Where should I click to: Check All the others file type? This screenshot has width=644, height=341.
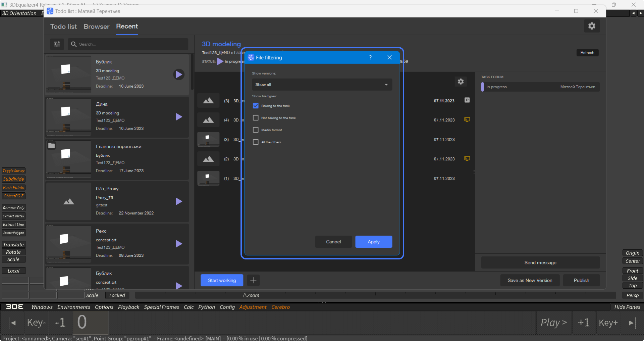pyautogui.click(x=256, y=142)
